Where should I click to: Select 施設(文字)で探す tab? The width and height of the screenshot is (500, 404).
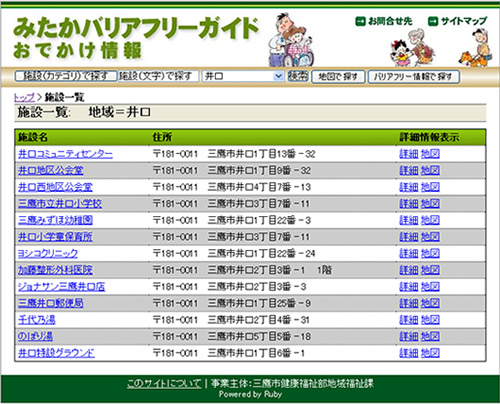[x=158, y=76]
